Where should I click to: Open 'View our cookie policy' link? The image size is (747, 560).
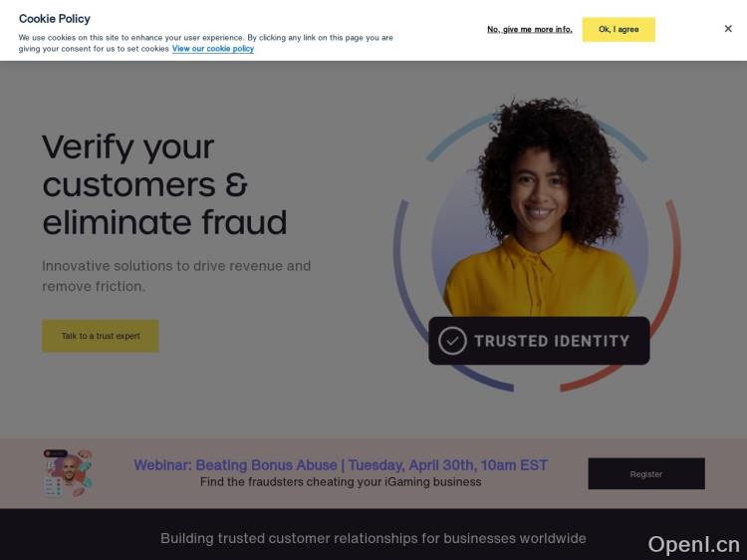coord(213,49)
